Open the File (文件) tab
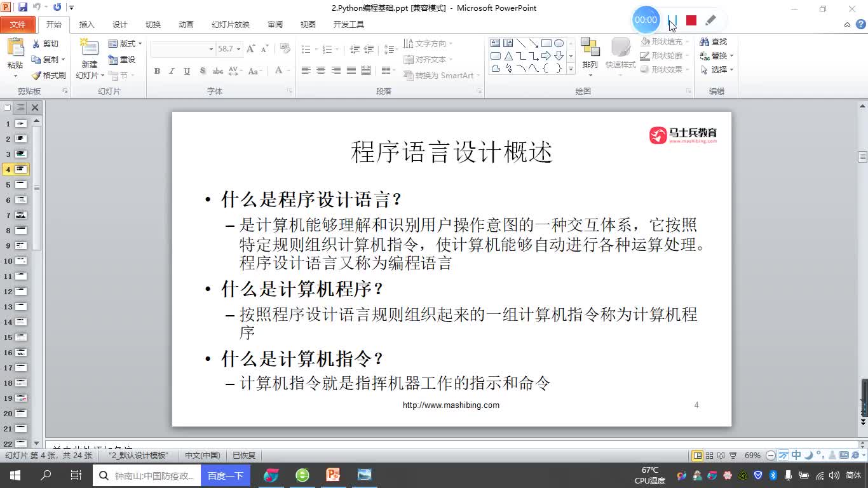 click(18, 24)
